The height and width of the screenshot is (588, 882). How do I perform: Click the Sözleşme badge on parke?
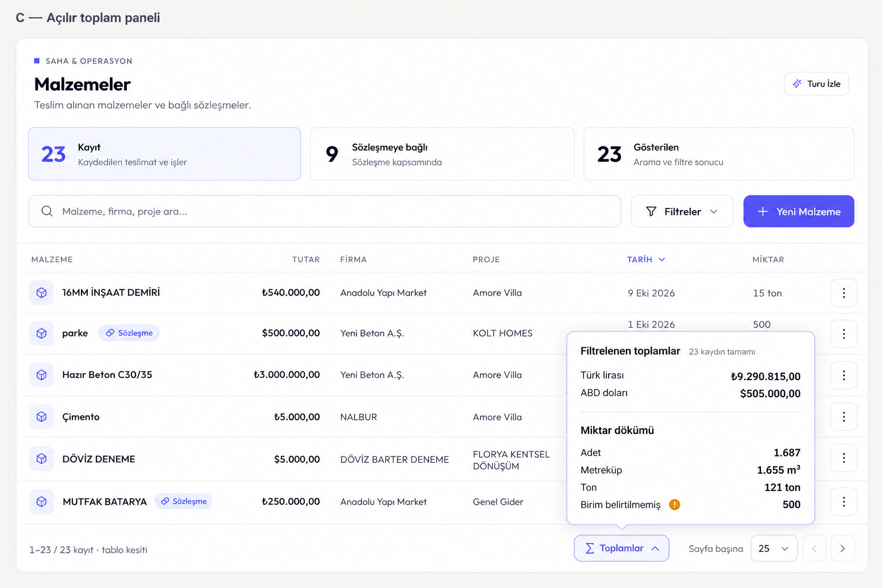click(x=129, y=333)
